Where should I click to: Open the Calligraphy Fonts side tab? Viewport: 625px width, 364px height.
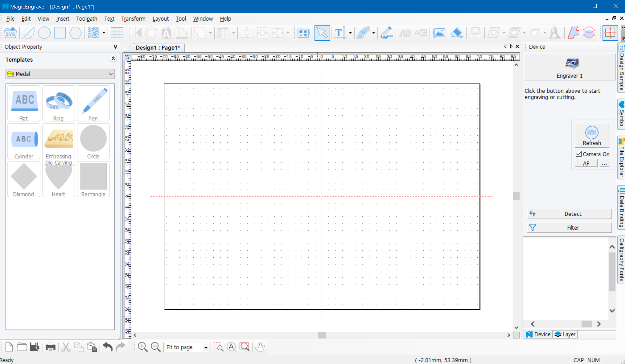point(621,259)
